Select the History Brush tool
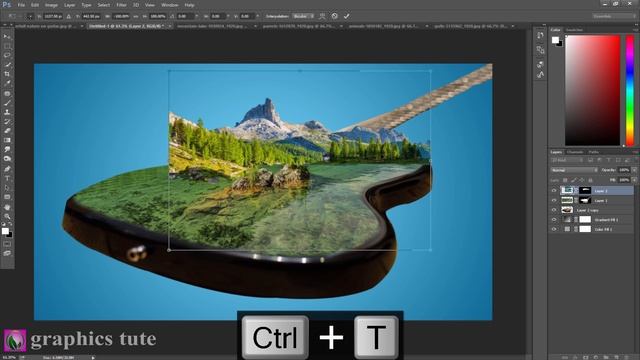Image resolution: width=640 pixels, height=360 pixels. coord(7,121)
